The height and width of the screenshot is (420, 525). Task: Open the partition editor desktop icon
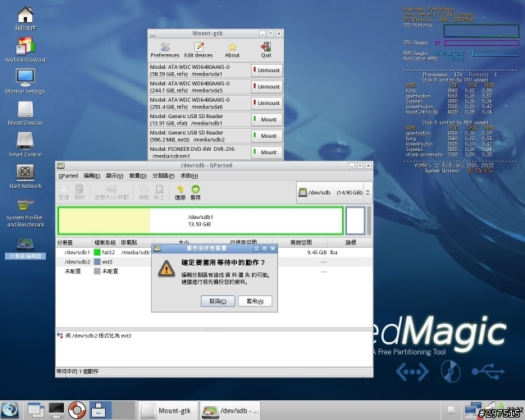(x=25, y=249)
